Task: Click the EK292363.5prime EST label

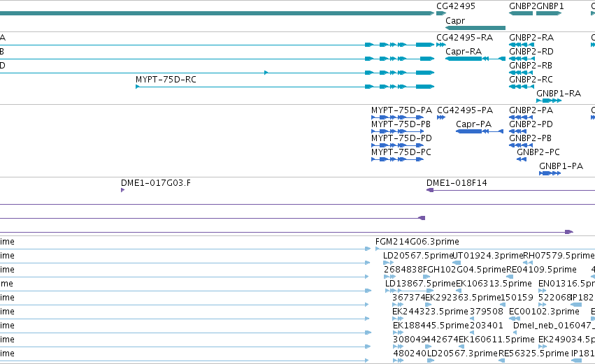Action: (x=463, y=298)
